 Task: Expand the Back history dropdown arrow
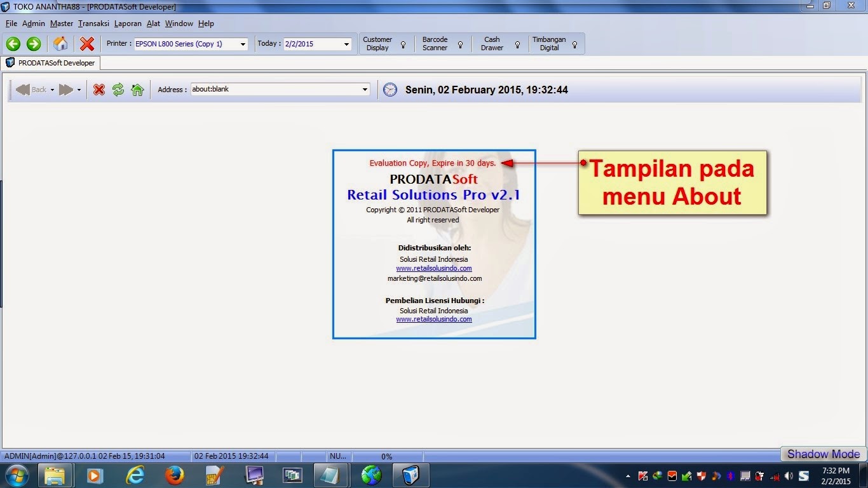point(53,90)
